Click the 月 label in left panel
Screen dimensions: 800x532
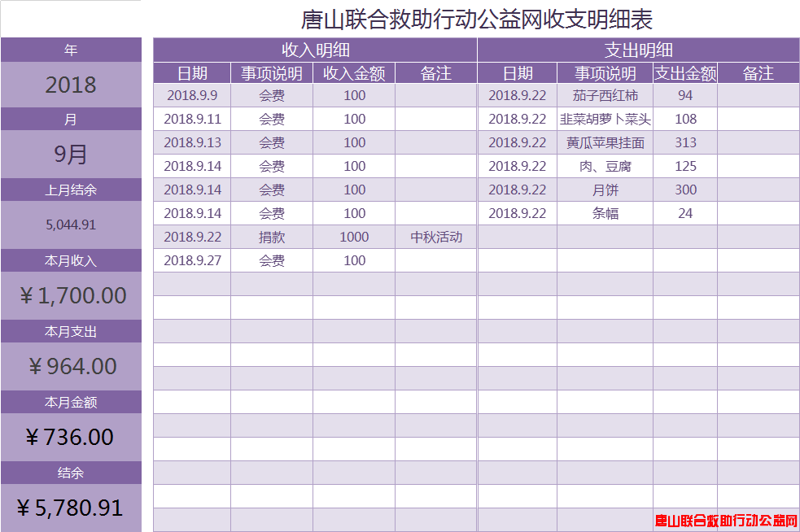coord(71,120)
